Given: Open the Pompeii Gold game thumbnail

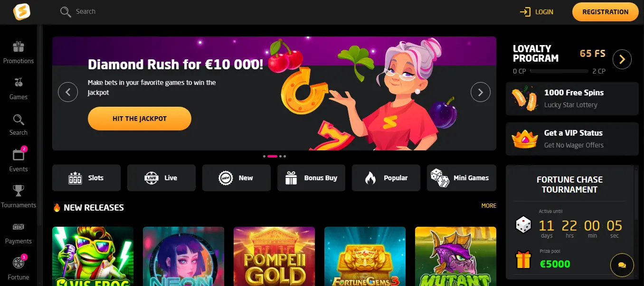Looking at the screenshot, I should pos(274,256).
